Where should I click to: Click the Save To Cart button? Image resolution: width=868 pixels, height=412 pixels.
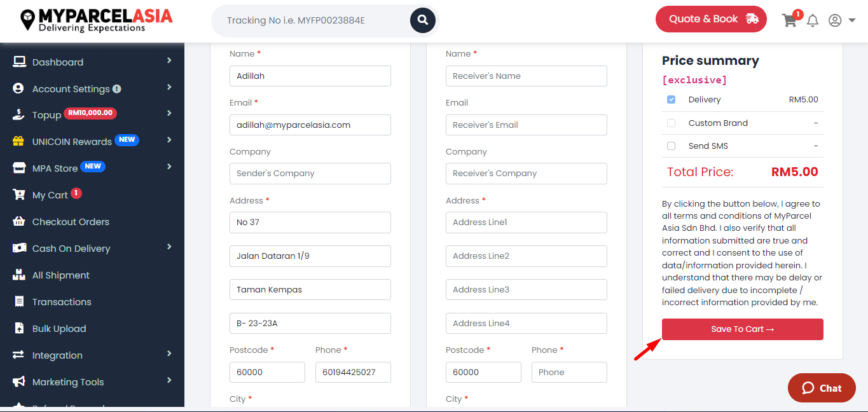[x=742, y=329]
